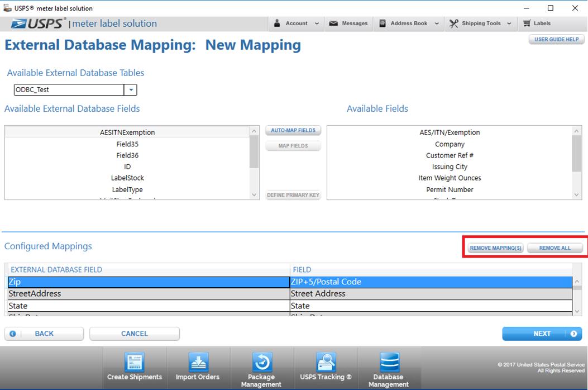Open the Labels menu
Viewport: 588px width, 390px height.
tap(537, 23)
